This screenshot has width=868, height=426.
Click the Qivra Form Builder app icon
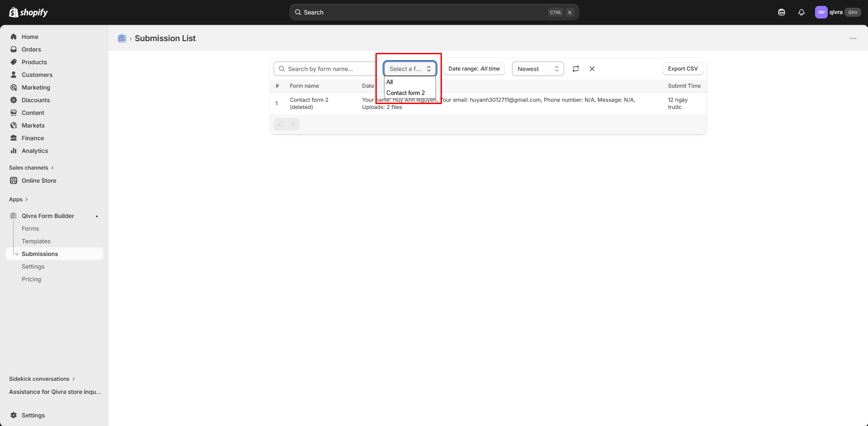coord(14,216)
